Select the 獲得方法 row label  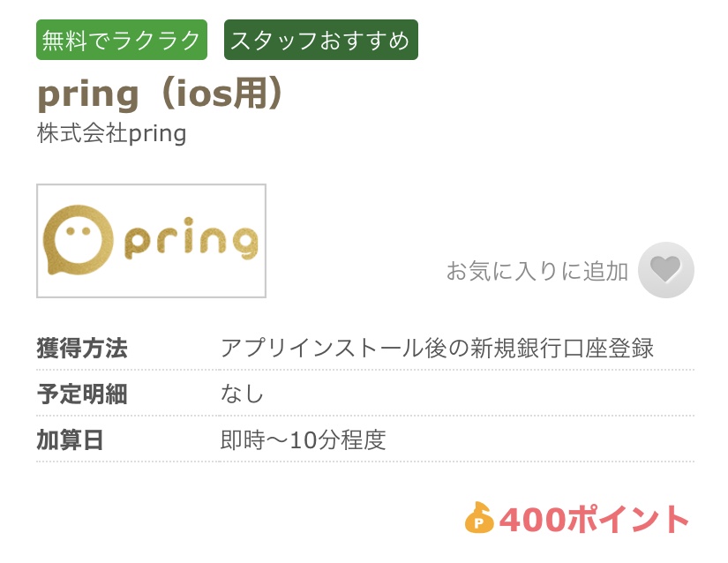[82, 348]
